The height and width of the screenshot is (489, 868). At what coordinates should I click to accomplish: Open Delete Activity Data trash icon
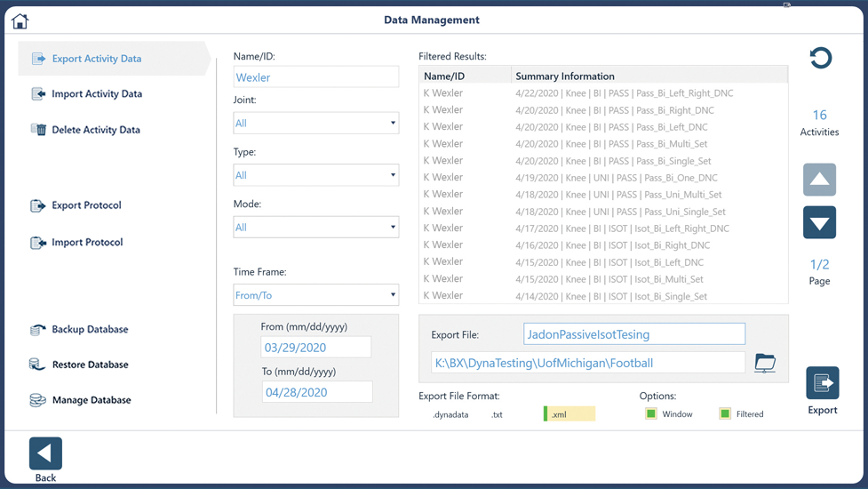(38, 130)
